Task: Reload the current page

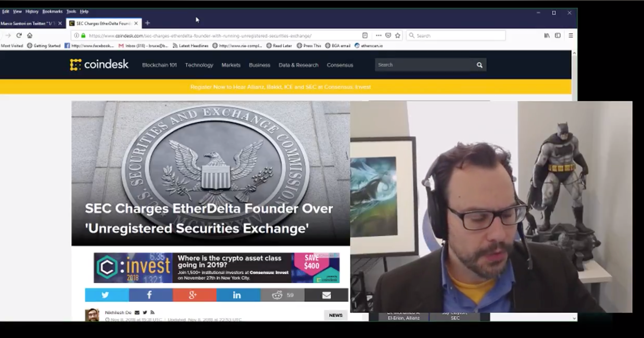Action: click(x=19, y=35)
